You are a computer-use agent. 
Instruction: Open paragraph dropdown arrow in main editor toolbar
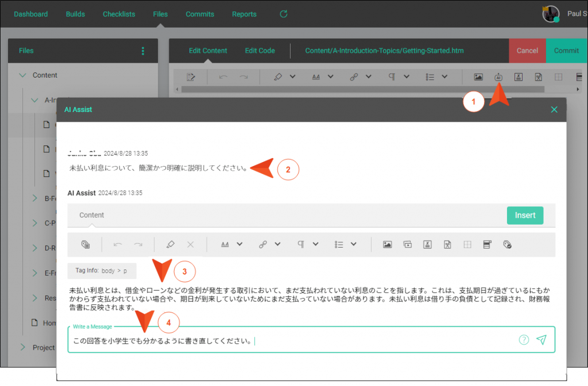[406, 76]
